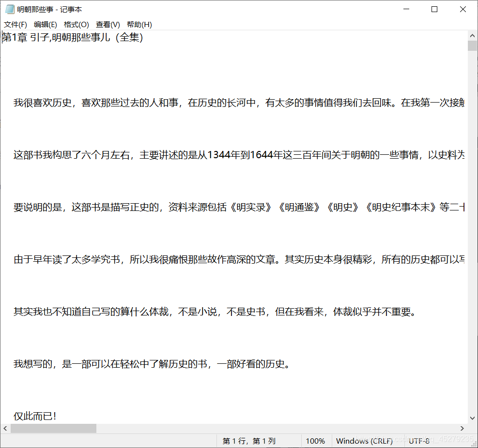The height and width of the screenshot is (448, 478).
Task: Click the vertical scrollbar thumb
Action: pos(473,45)
